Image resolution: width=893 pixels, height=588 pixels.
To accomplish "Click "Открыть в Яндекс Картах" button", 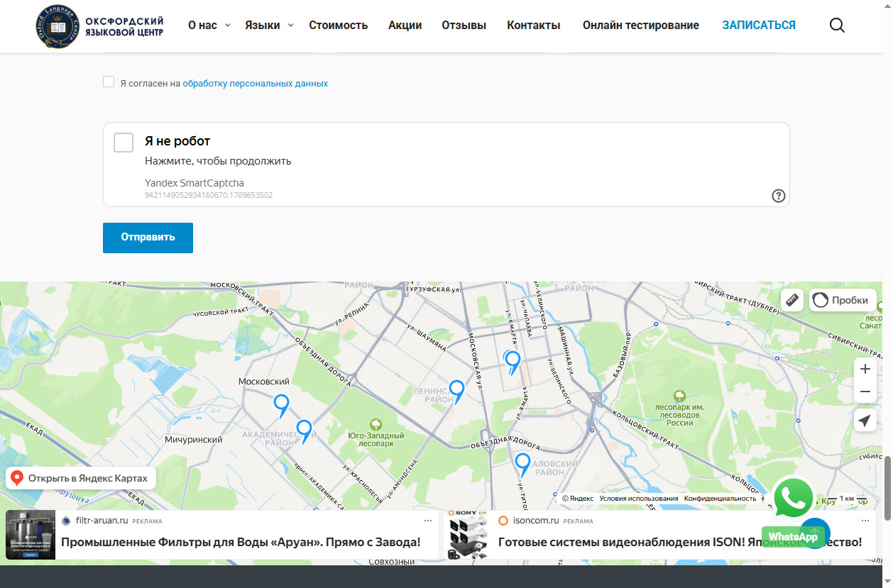I will (x=81, y=478).
